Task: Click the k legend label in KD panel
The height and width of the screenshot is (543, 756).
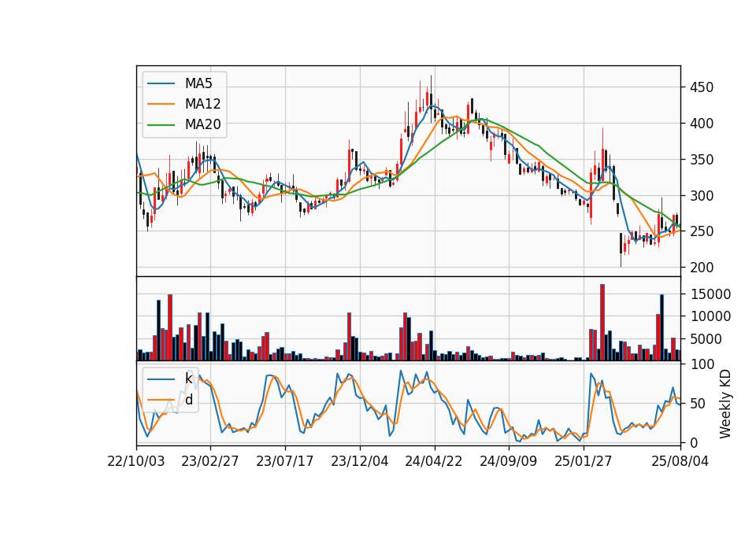Action: [x=188, y=379]
